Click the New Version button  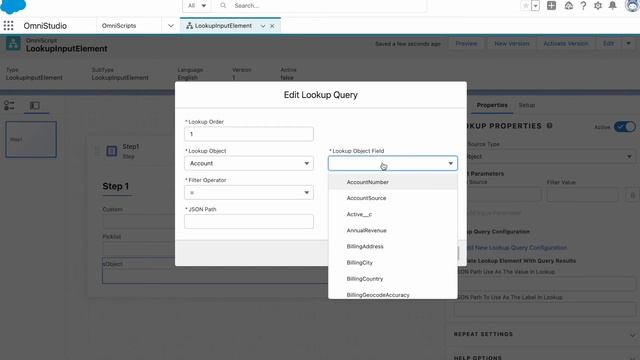click(x=511, y=44)
